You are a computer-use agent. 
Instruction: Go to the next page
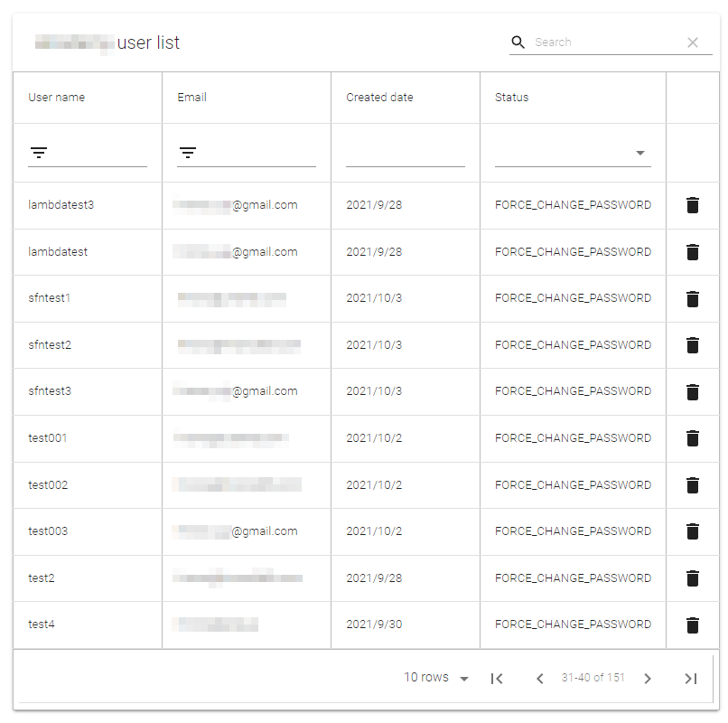(648, 678)
